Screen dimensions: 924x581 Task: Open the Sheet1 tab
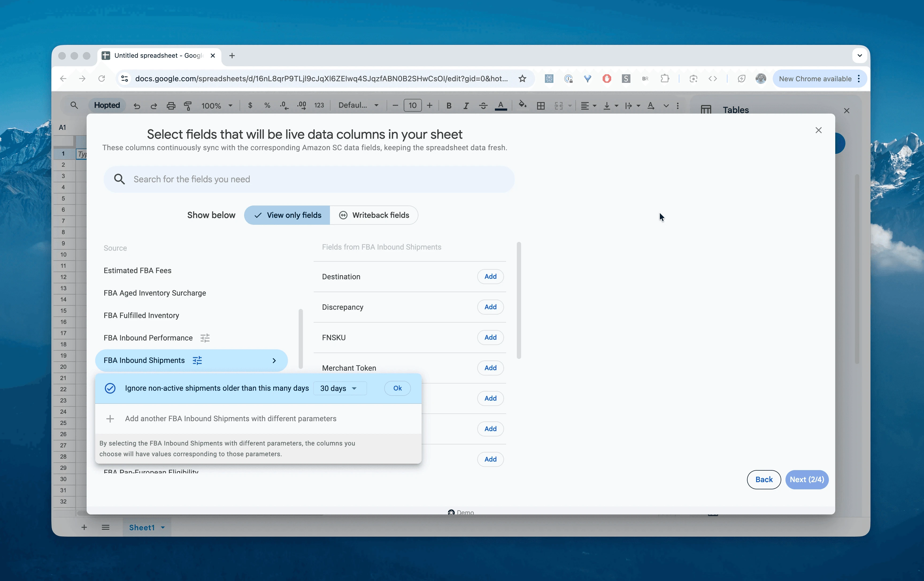coord(147,527)
